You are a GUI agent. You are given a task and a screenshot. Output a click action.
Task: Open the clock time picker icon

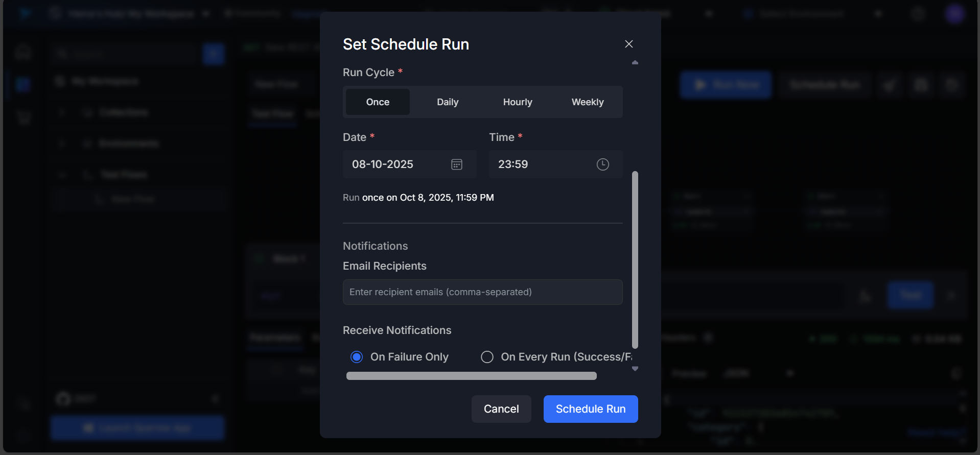[x=602, y=164]
